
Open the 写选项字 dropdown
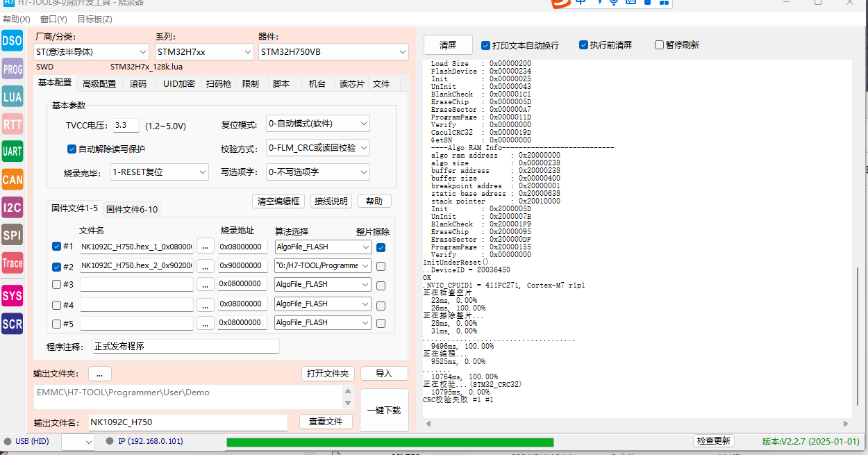click(318, 172)
